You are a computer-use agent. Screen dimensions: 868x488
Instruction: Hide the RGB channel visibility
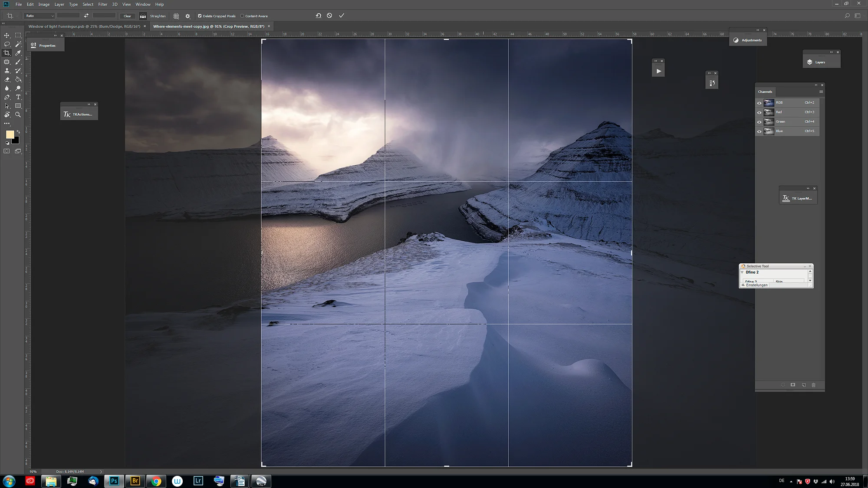click(x=759, y=103)
